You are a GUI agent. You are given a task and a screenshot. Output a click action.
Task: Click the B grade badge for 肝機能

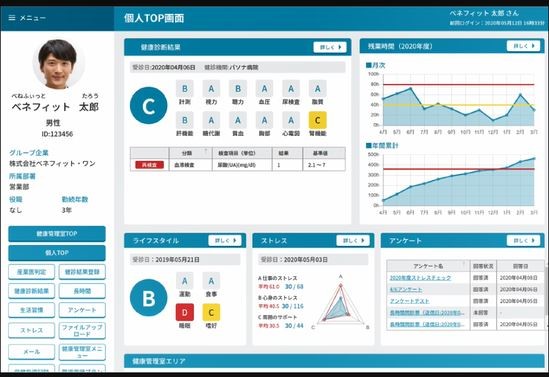tap(185, 120)
